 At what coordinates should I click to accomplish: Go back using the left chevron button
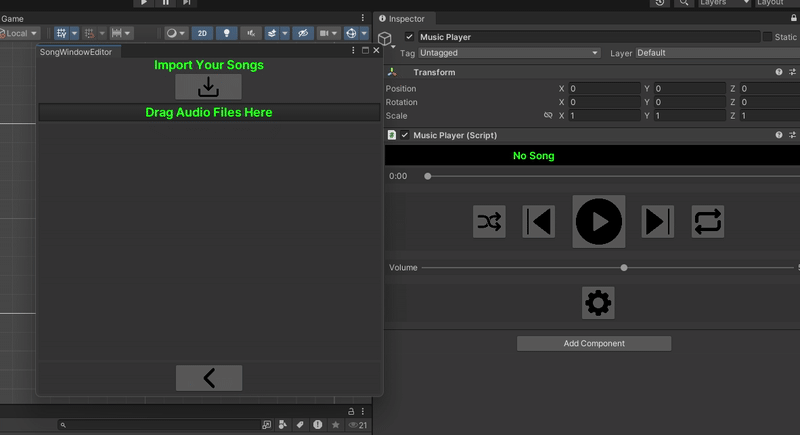[x=208, y=377]
